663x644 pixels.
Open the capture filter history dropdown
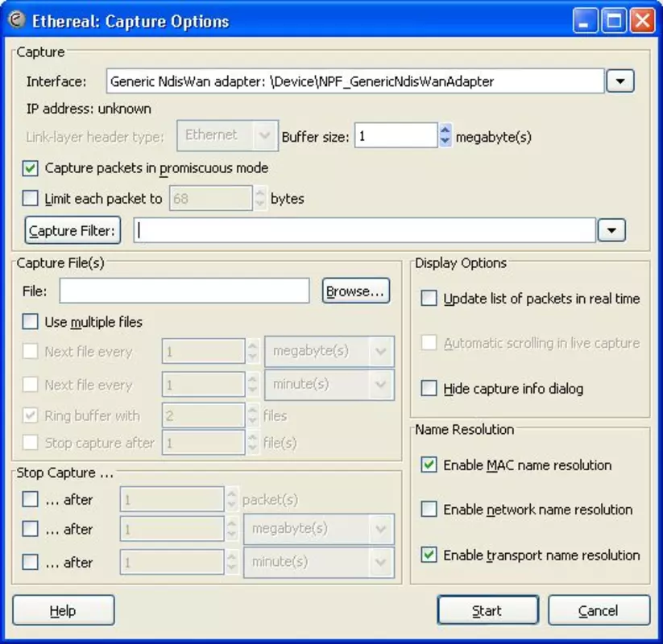611,230
